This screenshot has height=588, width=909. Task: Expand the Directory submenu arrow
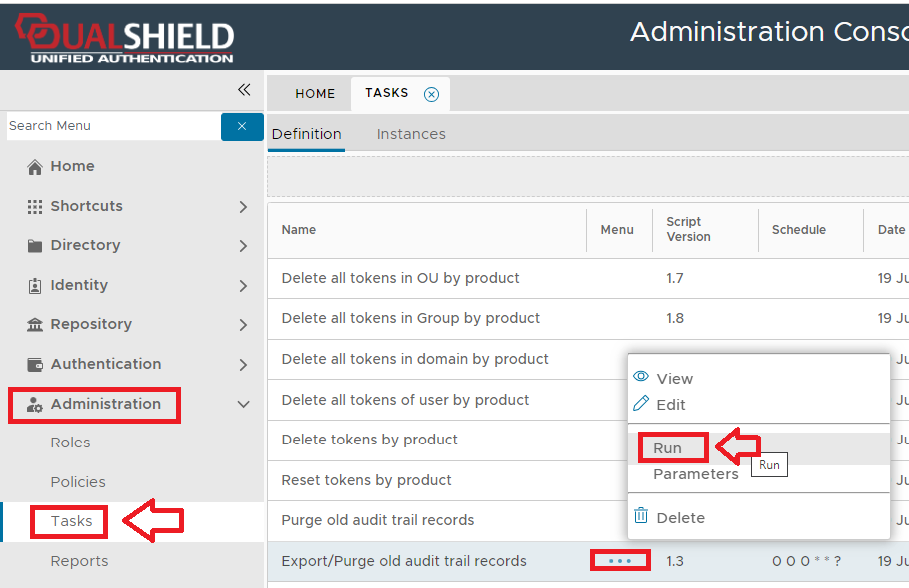243,246
